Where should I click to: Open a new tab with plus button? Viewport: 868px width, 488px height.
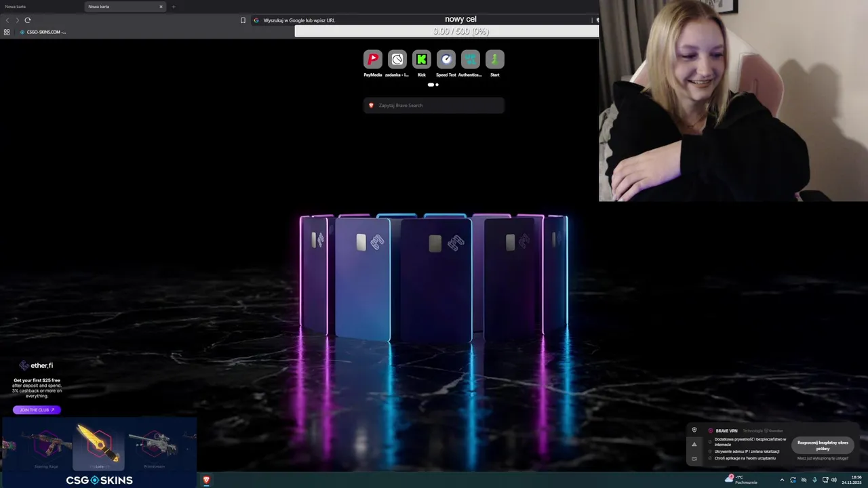pos(173,7)
